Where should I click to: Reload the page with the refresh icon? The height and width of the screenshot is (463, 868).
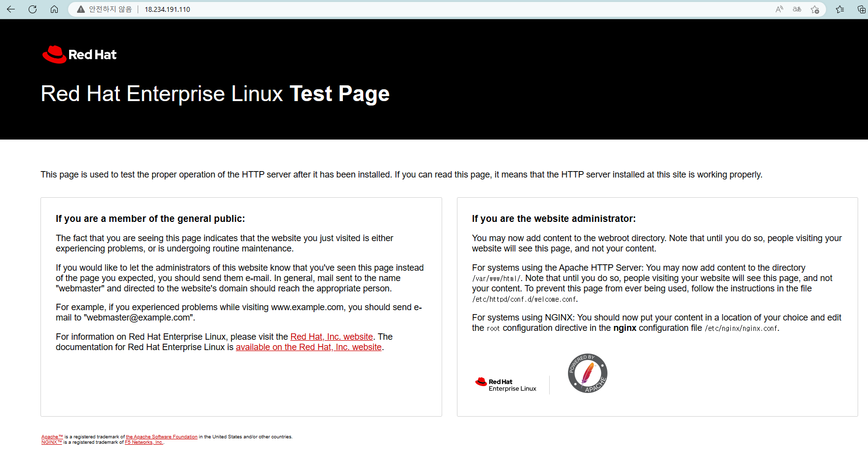(33, 9)
